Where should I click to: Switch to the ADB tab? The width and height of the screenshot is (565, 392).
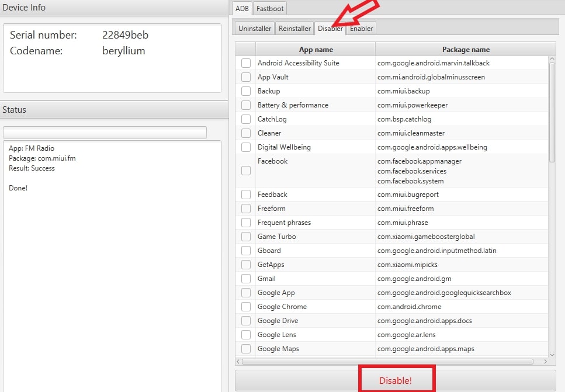click(x=242, y=8)
